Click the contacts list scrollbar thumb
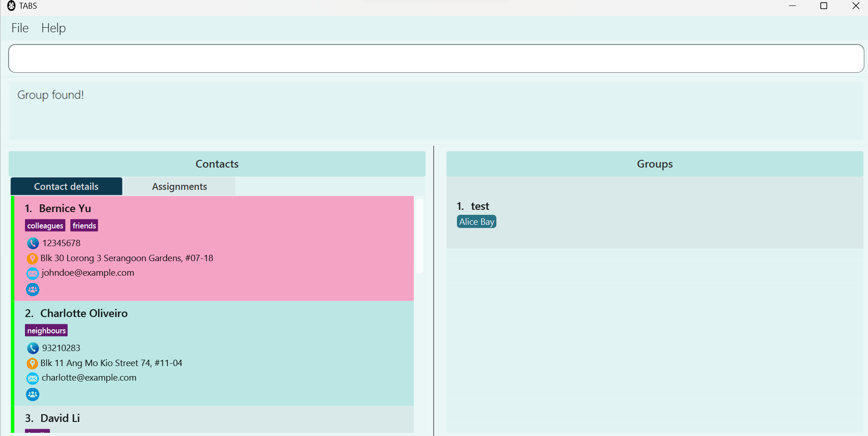 tap(419, 236)
